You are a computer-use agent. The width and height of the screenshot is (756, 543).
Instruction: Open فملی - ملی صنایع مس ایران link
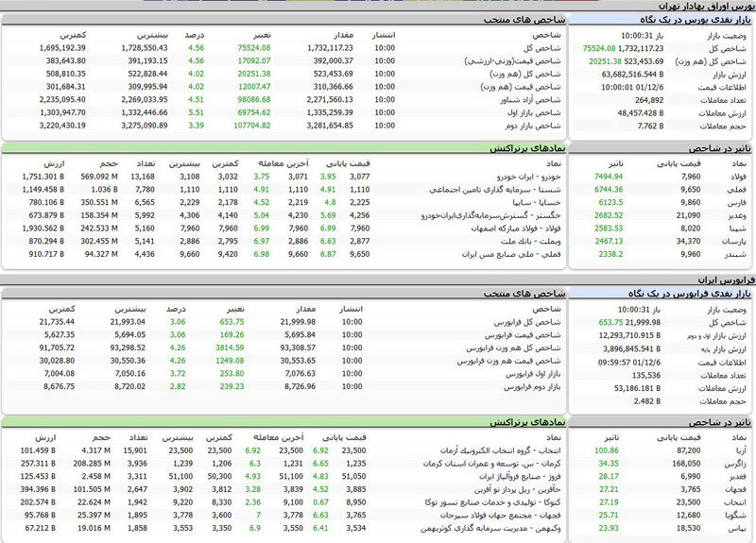pyautogui.click(x=511, y=254)
